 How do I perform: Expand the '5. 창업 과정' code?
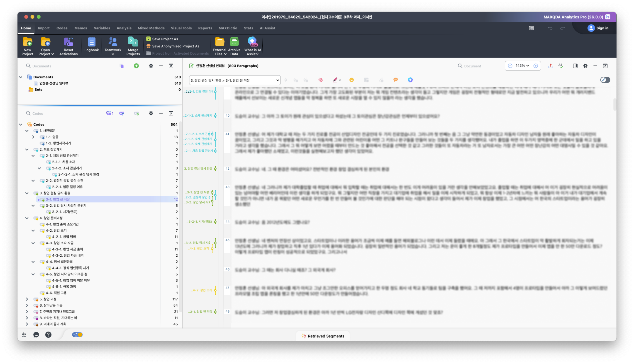tap(27, 299)
